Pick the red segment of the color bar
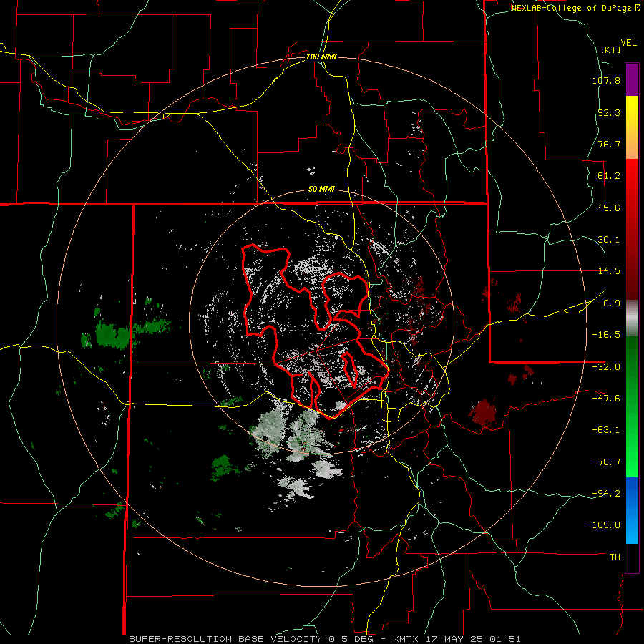644x644 pixels. 632,229
